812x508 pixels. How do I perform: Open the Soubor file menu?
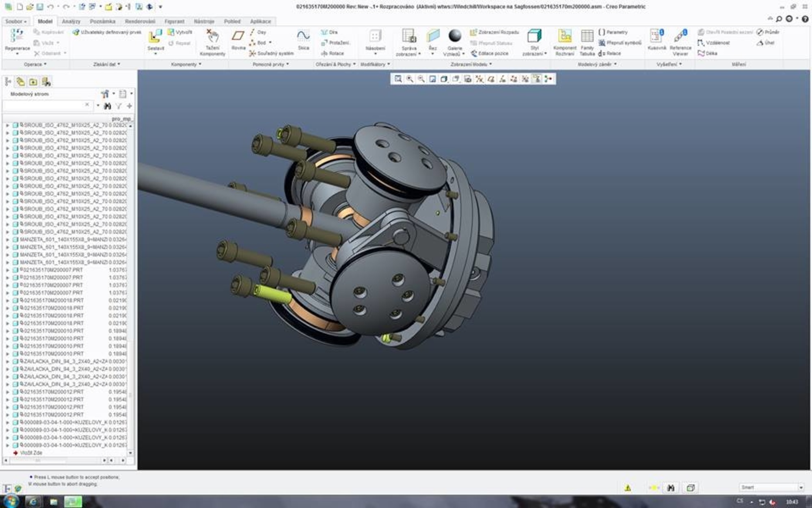click(x=16, y=21)
